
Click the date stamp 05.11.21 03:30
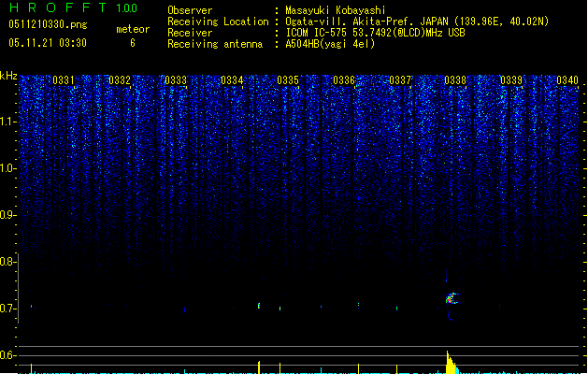click(x=48, y=43)
